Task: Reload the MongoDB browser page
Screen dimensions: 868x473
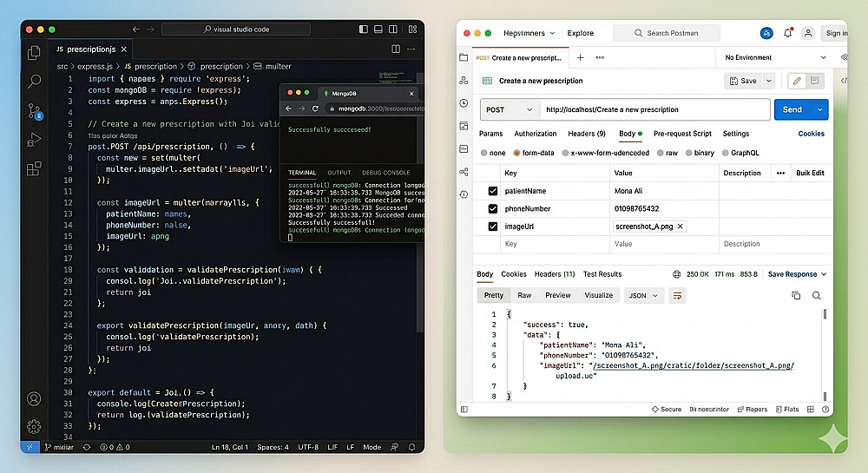Action: 315,108
